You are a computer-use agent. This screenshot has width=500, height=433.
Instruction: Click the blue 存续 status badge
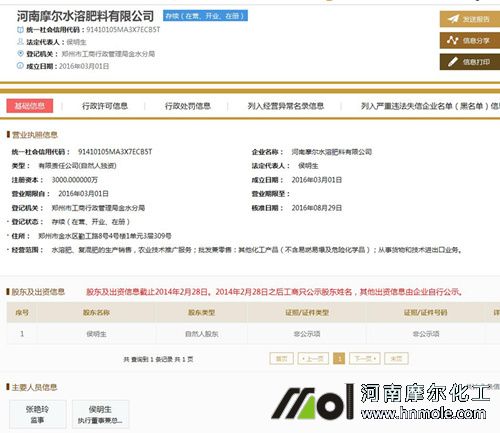(x=205, y=16)
